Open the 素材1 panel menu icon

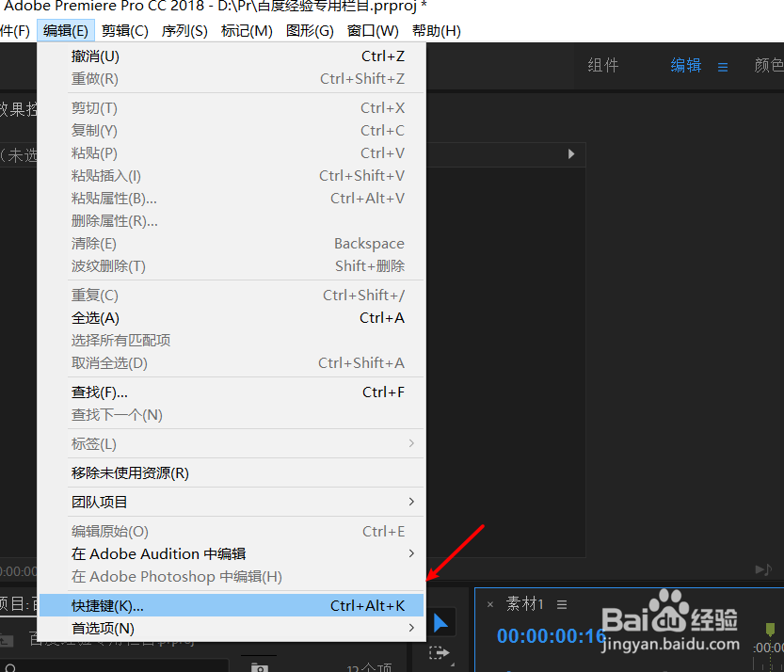click(562, 604)
